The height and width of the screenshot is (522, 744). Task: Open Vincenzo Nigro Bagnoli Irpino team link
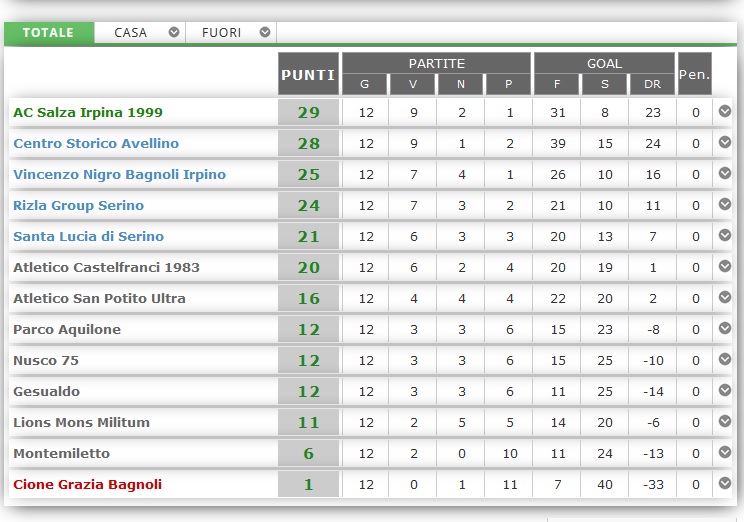(x=119, y=174)
